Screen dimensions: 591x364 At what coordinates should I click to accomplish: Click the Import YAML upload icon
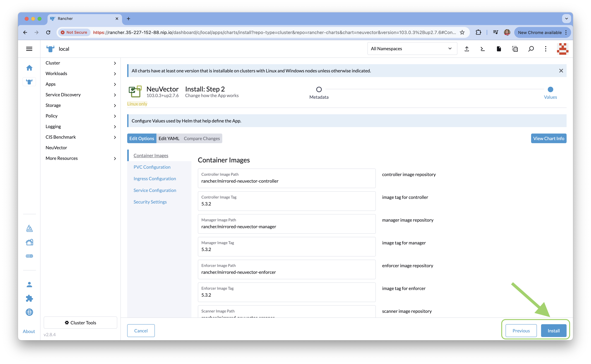tap(467, 49)
